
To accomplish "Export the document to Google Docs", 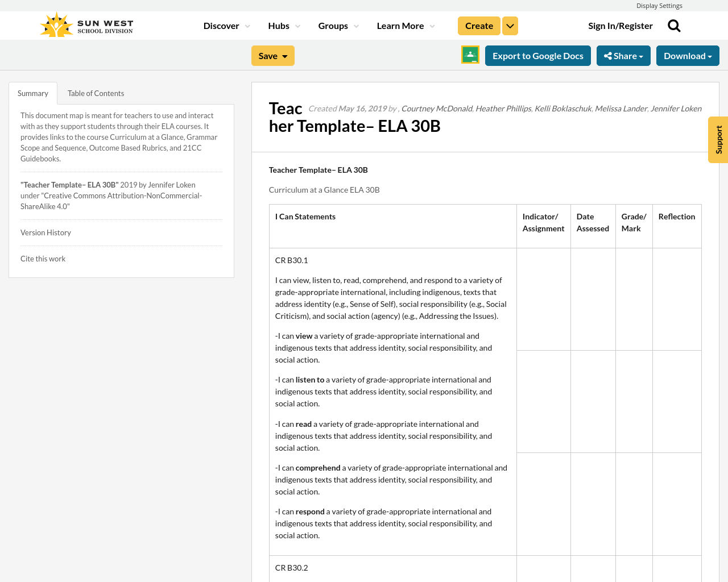I will 537,55.
